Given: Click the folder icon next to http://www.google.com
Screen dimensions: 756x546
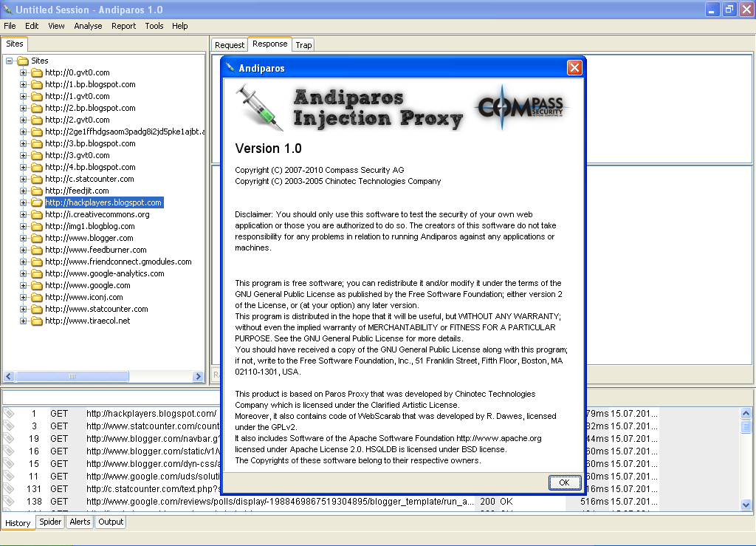Looking at the screenshot, I should (x=38, y=285).
